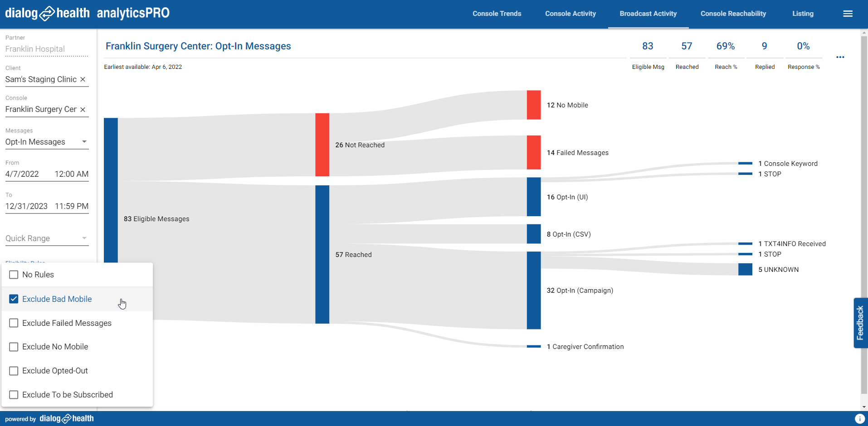868x426 pixels.
Task: Clear Sam's Staging Clinic client selection
Action: [83, 79]
